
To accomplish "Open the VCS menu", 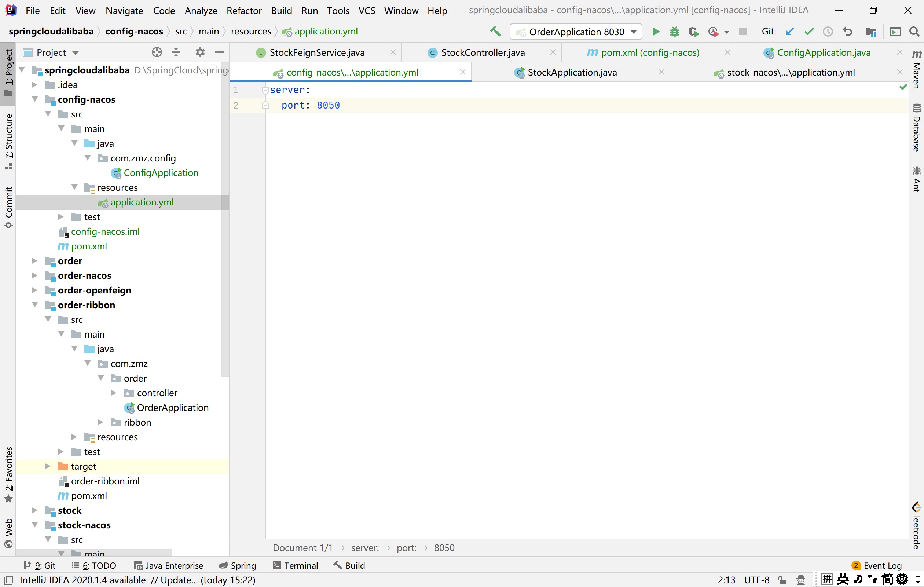I will [367, 10].
